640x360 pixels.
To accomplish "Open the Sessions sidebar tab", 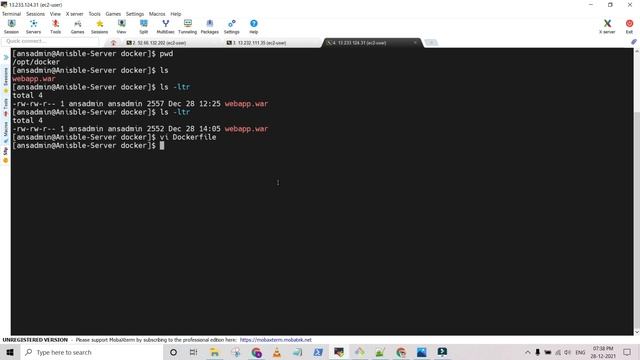I will tap(6, 79).
